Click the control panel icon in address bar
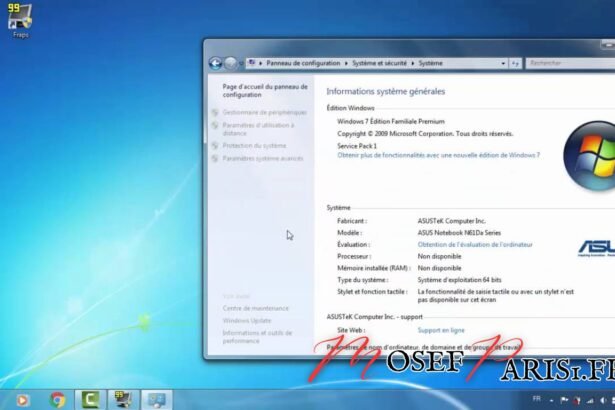This screenshot has height=410, width=615. point(252,63)
